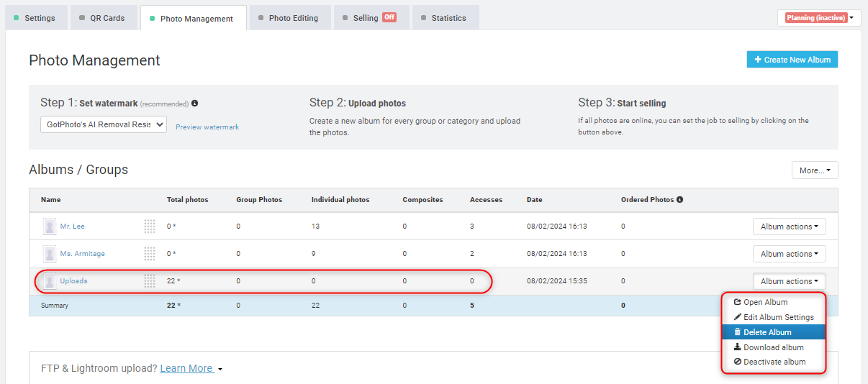Click the grid handle icon for Uploads
Viewport: 868px width, 384px height.
150,281
